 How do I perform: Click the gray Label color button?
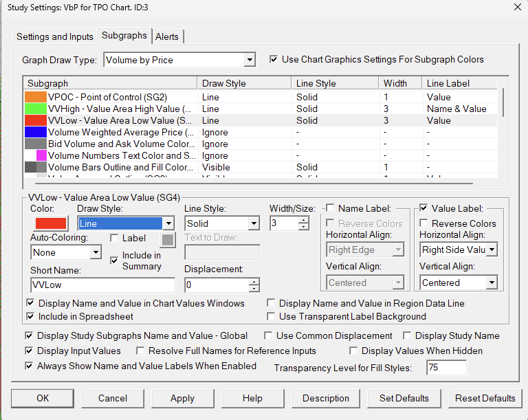pyautogui.click(x=168, y=240)
